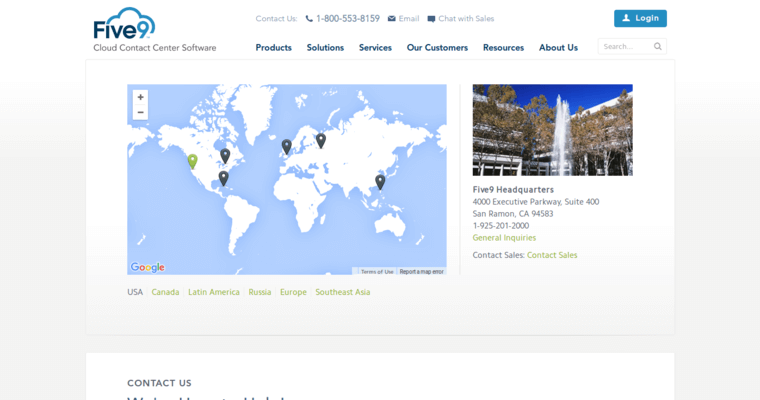The width and height of the screenshot is (760, 400).
Task: Open the Solutions menu
Action: coord(325,47)
